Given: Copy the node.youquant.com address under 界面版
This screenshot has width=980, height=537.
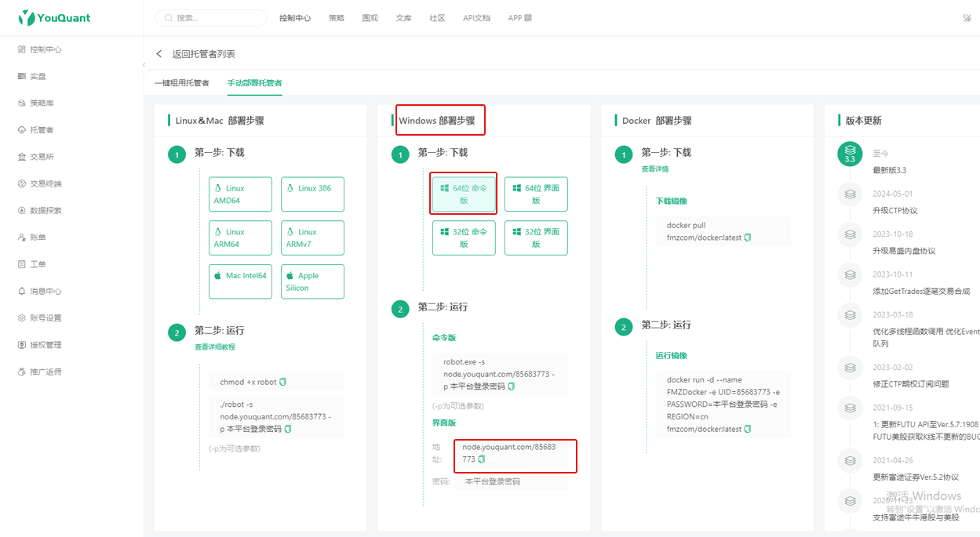Looking at the screenshot, I should tap(482, 459).
